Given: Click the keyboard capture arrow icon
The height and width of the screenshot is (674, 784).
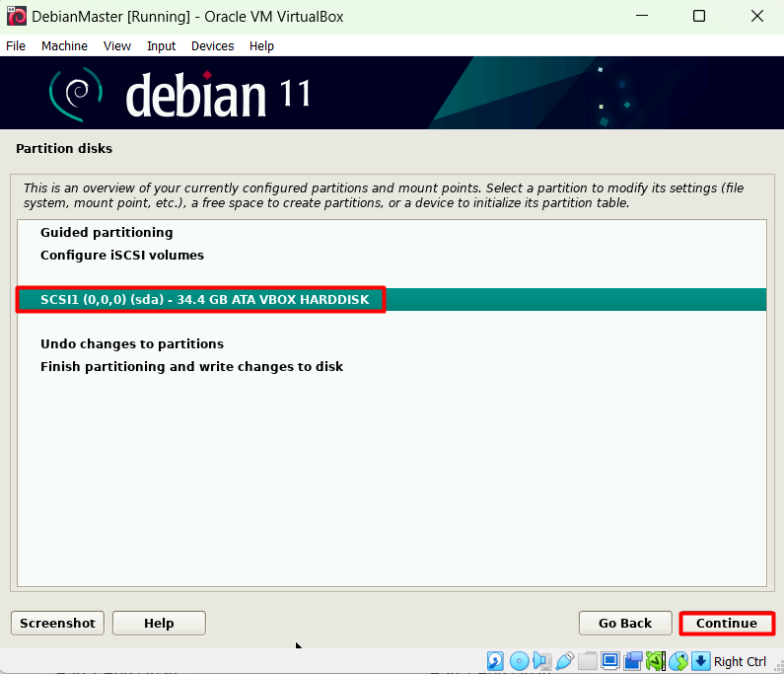Looking at the screenshot, I should point(700,661).
